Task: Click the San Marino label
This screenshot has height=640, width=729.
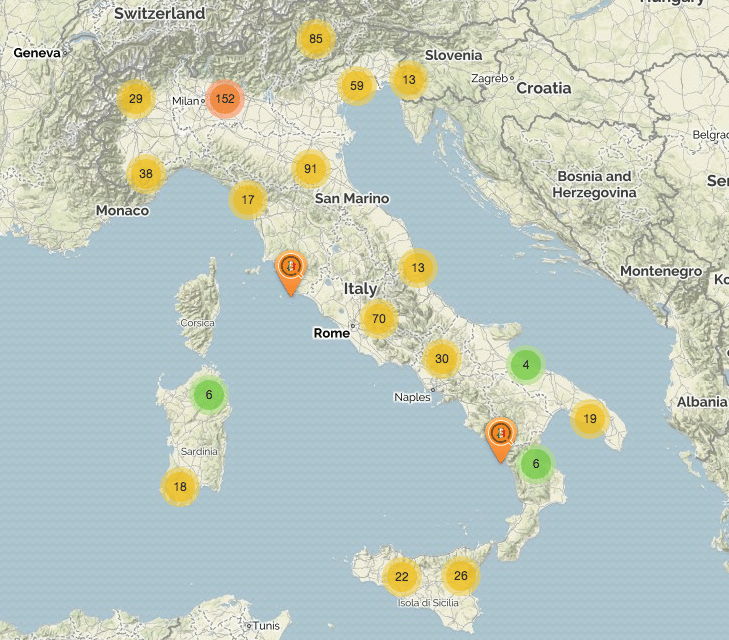Action: coord(352,198)
